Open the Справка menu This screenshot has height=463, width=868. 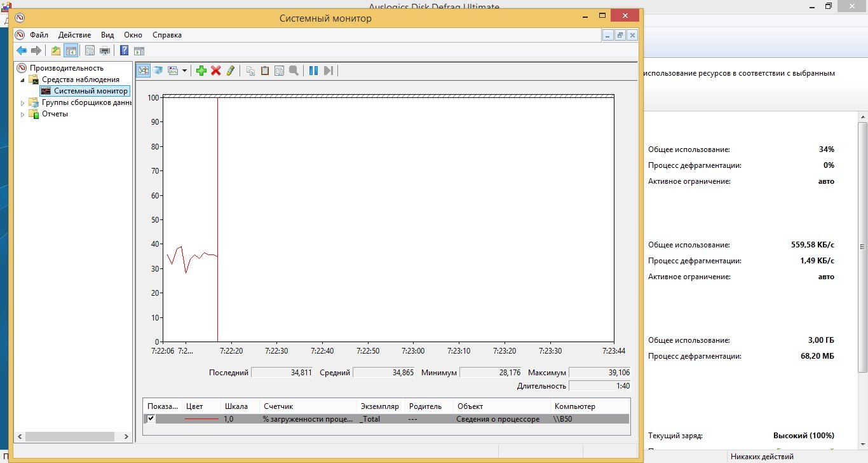pos(166,35)
